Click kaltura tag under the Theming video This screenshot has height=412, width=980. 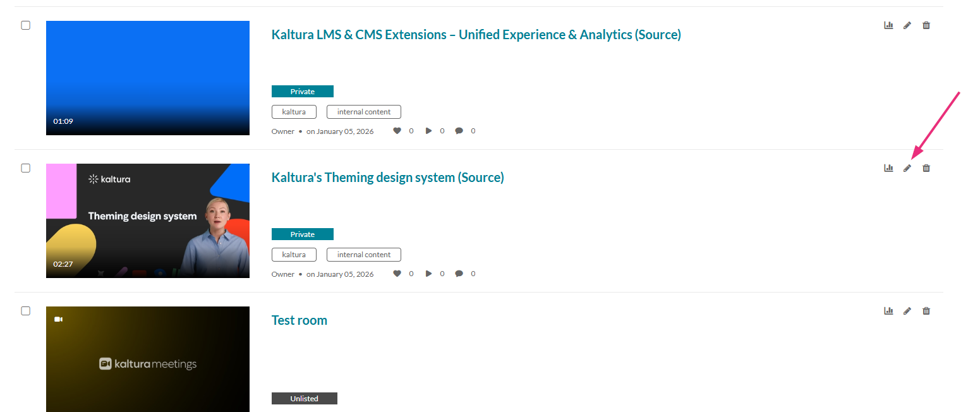(294, 255)
